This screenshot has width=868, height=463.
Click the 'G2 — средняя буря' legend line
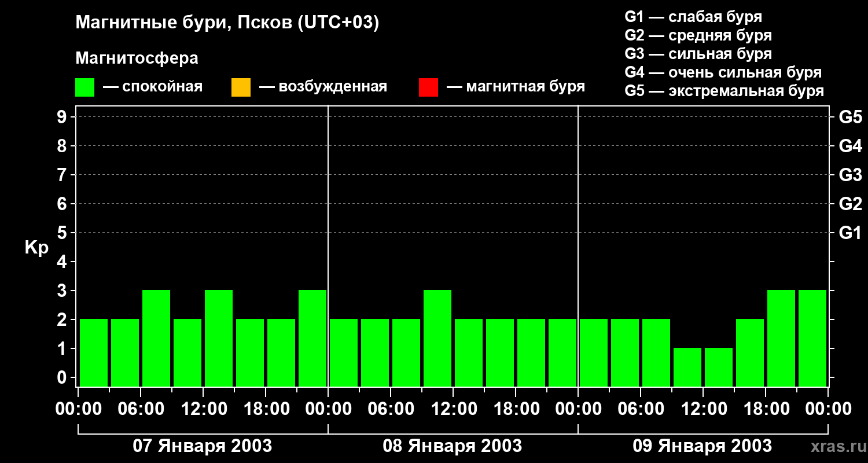tap(698, 35)
